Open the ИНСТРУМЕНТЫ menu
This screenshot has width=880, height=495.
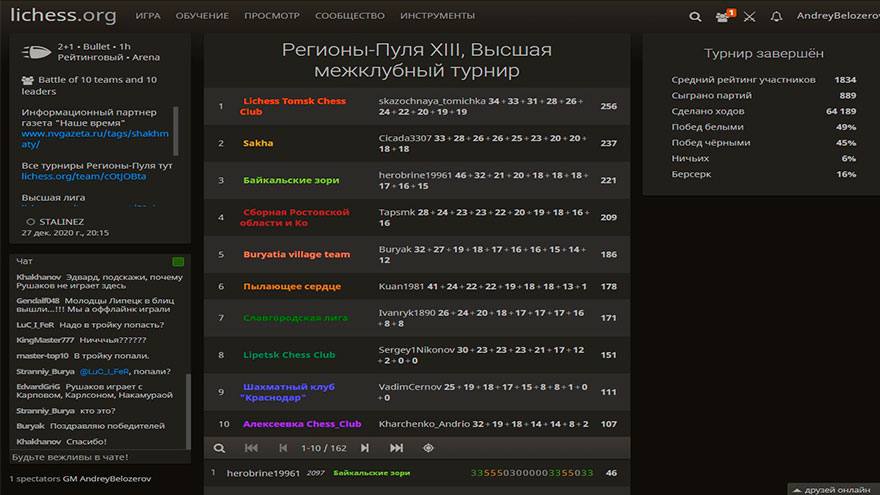437,16
